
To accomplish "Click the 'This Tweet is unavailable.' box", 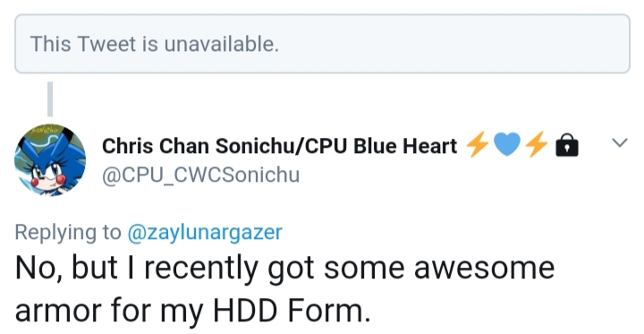I will click(x=322, y=44).
